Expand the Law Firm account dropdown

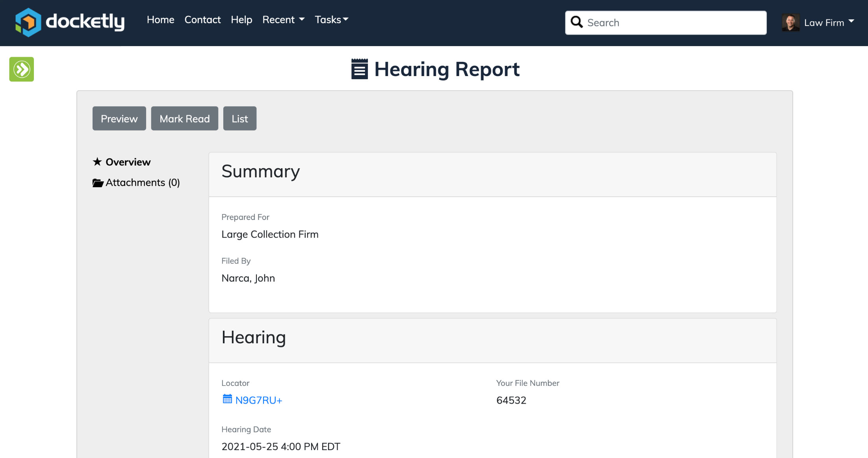coord(829,22)
